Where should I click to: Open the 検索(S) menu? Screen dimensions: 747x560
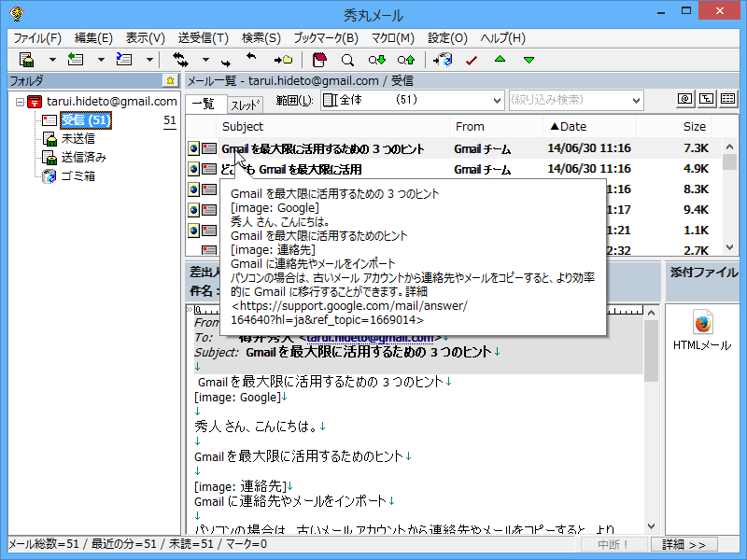click(261, 38)
